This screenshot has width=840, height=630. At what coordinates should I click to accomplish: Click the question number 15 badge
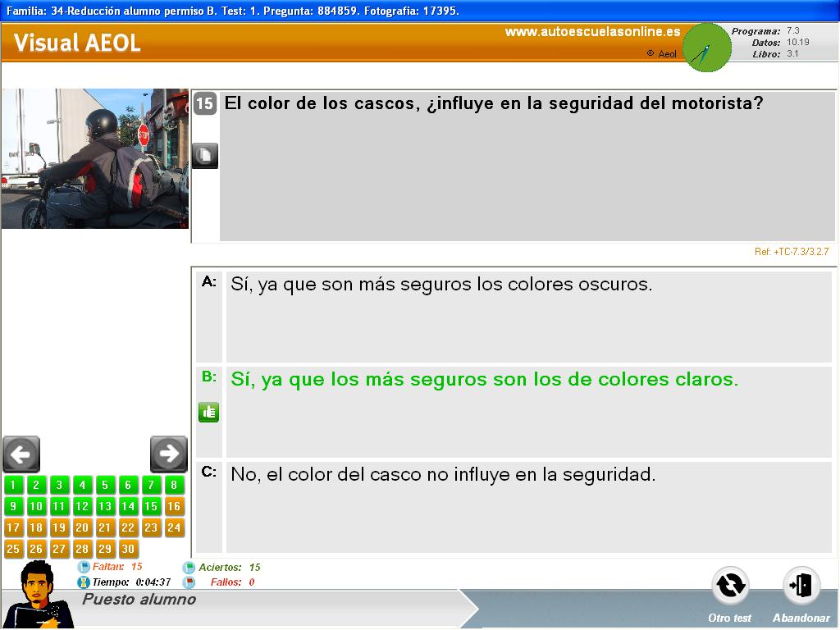coord(205,104)
